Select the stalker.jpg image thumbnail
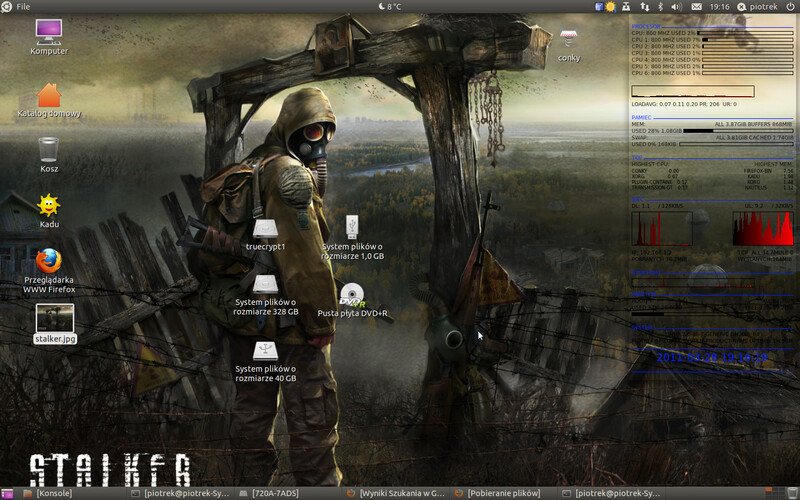 pos(54,319)
